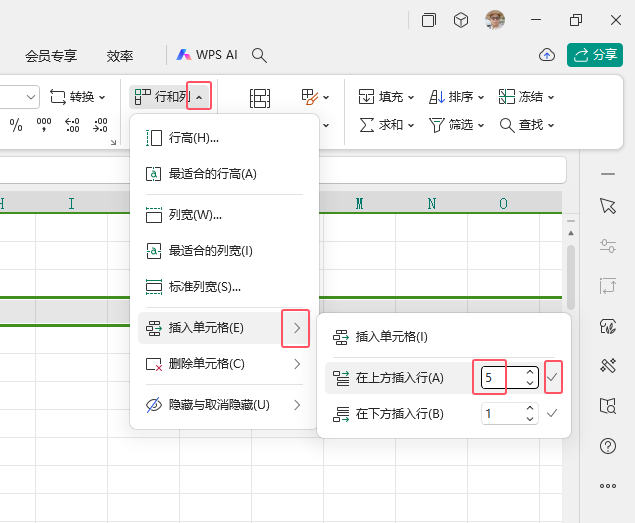635x523 pixels.
Task: Click the cloud upload icon
Action: click(547, 55)
